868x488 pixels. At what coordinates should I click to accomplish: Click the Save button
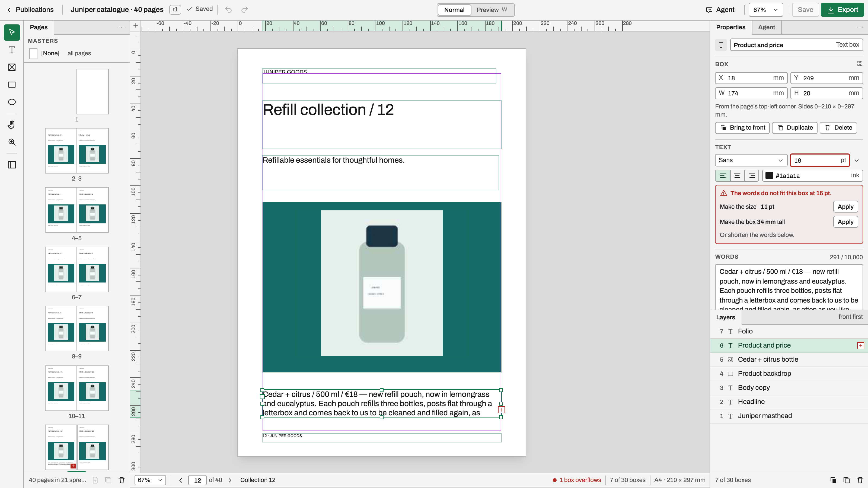click(805, 10)
